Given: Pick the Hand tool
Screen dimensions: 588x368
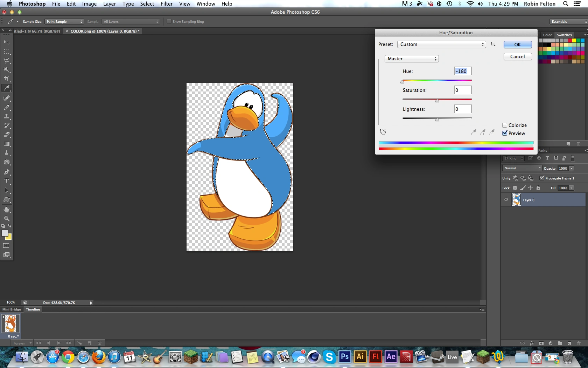Looking at the screenshot, I should tap(7, 210).
